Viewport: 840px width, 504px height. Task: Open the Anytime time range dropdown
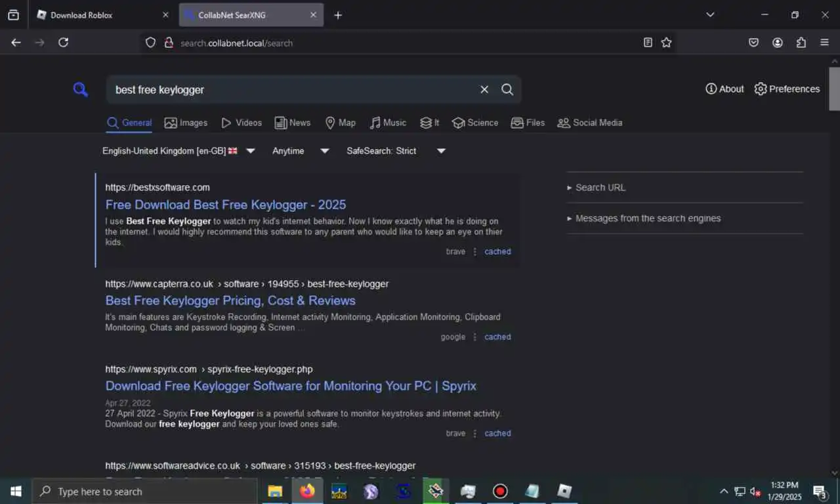301,151
